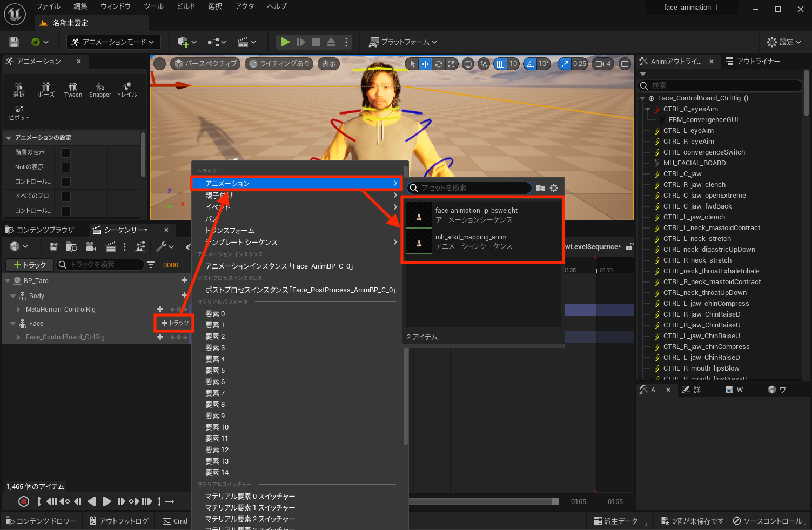
Task: Click the Add Track button on Face
Action: pyautogui.click(x=175, y=323)
